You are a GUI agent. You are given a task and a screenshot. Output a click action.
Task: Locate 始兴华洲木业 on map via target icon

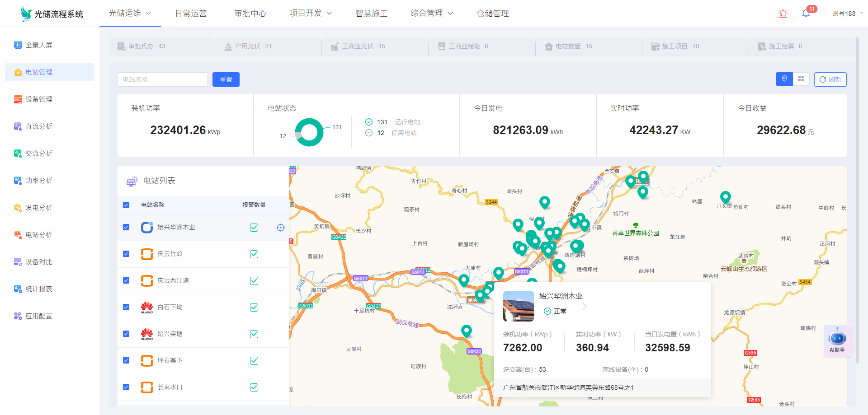click(281, 228)
